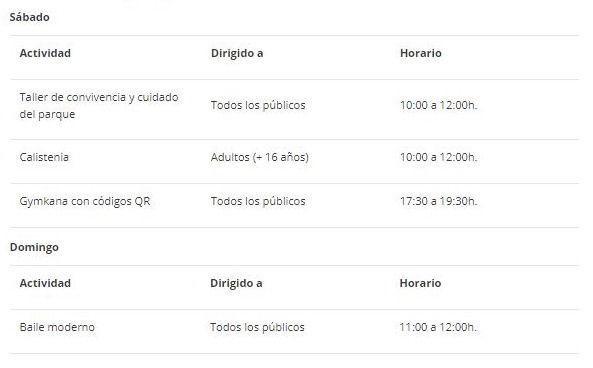Click the Calistenia 10:00 a 12:00h. time

(x=438, y=157)
